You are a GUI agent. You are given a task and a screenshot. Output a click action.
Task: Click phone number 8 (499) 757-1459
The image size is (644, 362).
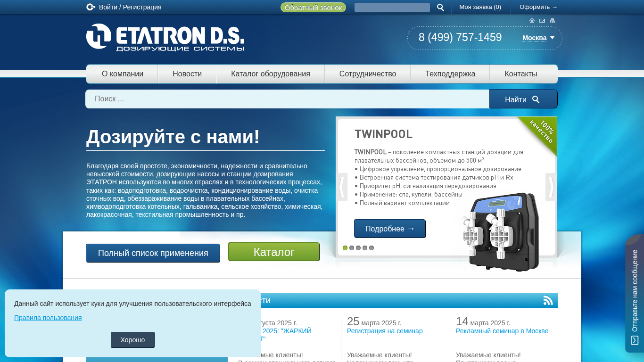pyautogui.click(x=460, y=37)
